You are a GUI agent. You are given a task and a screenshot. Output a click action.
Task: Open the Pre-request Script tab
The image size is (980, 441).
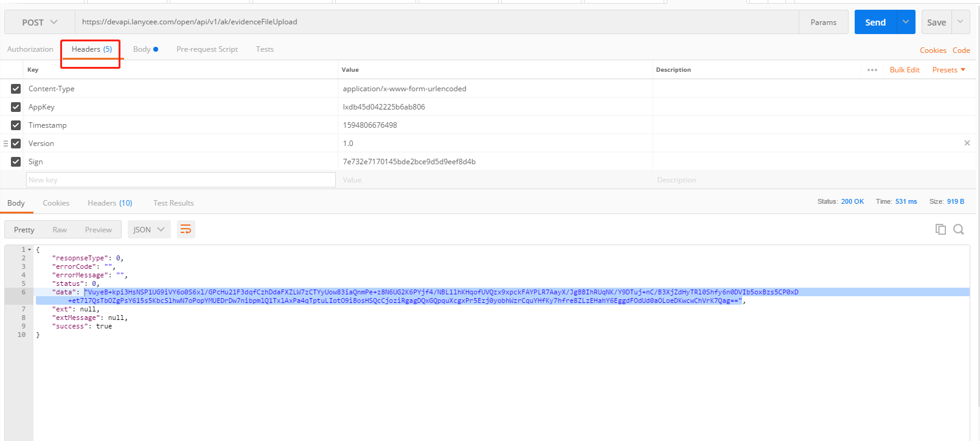click(x=207, y=49)
